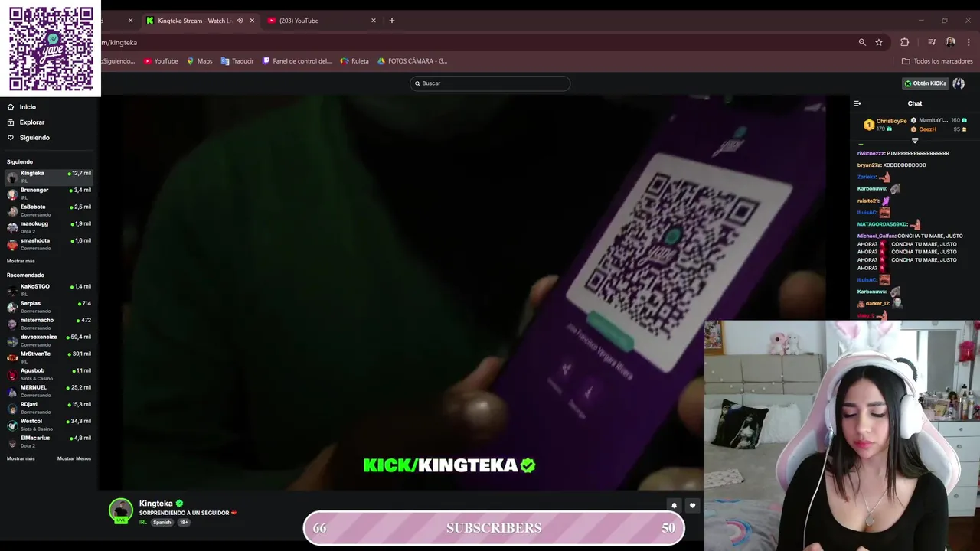Click the Spanish language tag
Image resolution: width=980 pixels, height=551 pixels.
[x=162, y=523]
